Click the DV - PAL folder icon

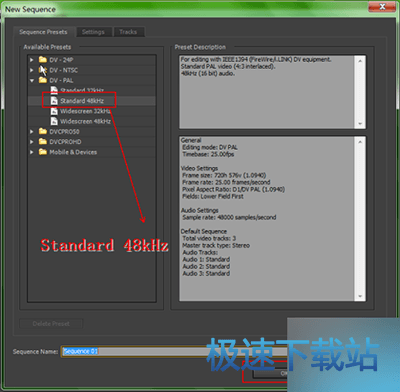click(x=43, y=80)
